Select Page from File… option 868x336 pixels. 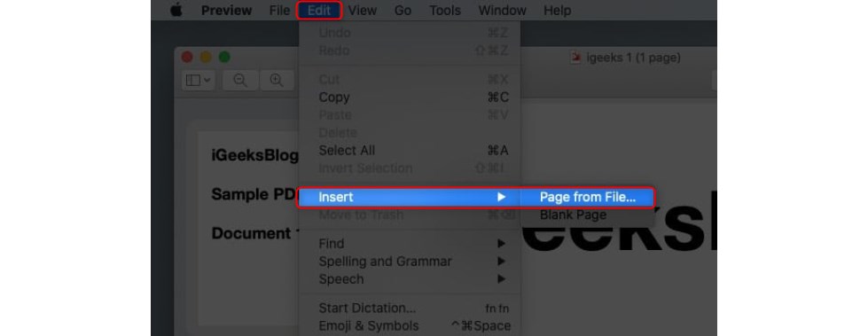click(587, 197)
